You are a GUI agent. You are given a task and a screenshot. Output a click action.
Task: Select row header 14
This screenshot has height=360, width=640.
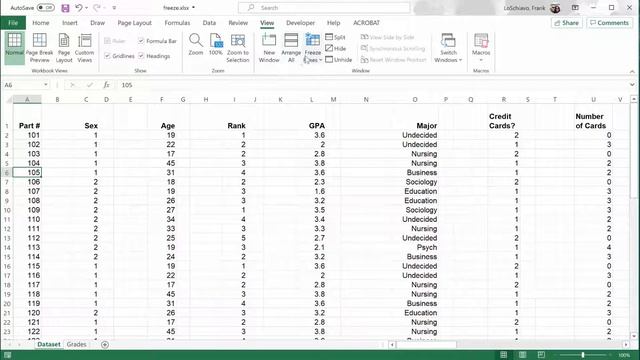7,248
